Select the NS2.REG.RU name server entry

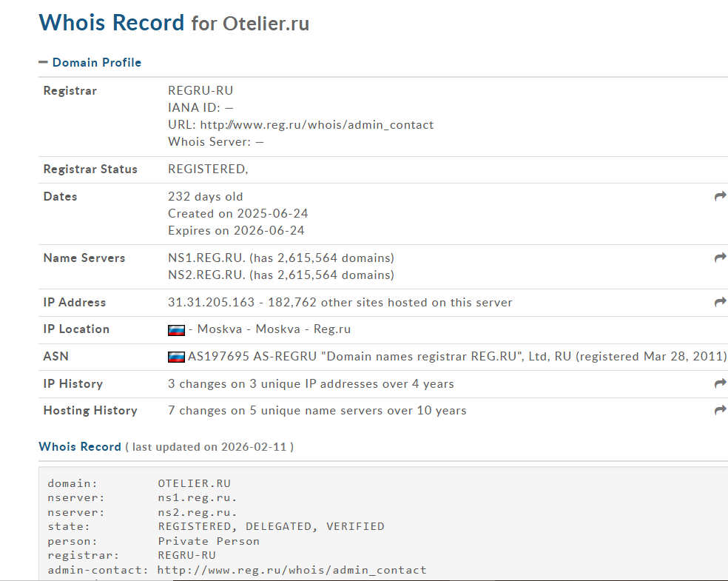[206, 275]
